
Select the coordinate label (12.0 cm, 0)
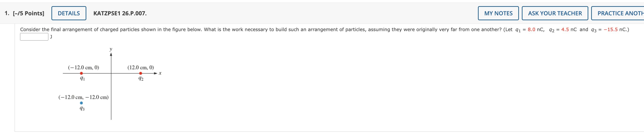pos(141,67)
